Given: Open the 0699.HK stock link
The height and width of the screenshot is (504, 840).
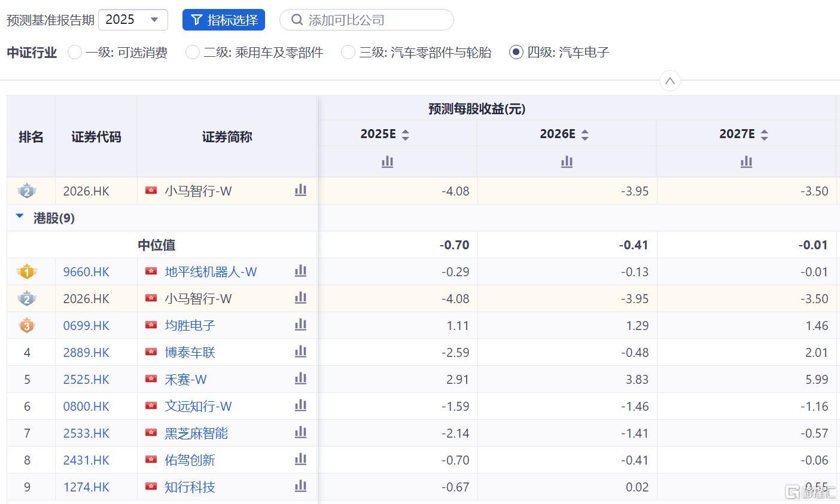Looking at the screenshot, I should [86, 325].
